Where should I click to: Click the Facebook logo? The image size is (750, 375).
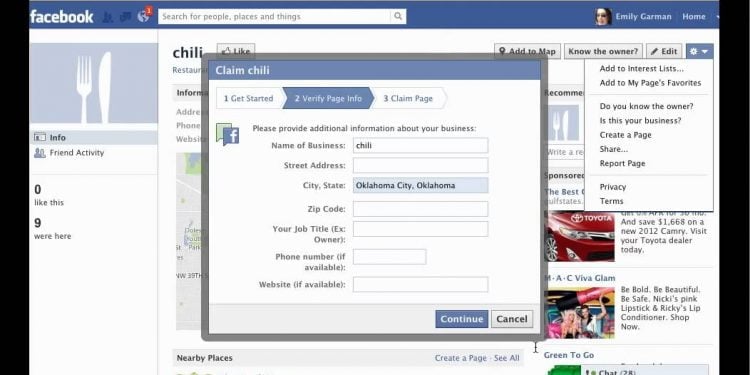62,16
